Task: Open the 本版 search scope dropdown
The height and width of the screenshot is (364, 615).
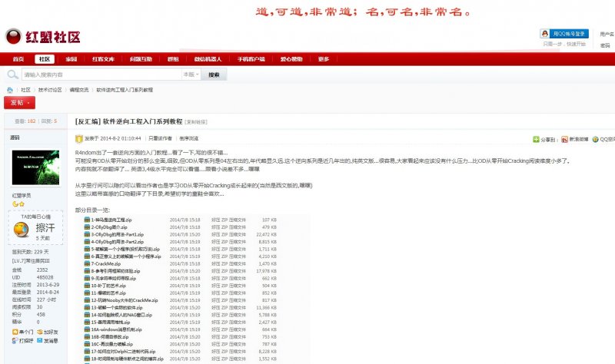Action: click(x=191, y=74)
